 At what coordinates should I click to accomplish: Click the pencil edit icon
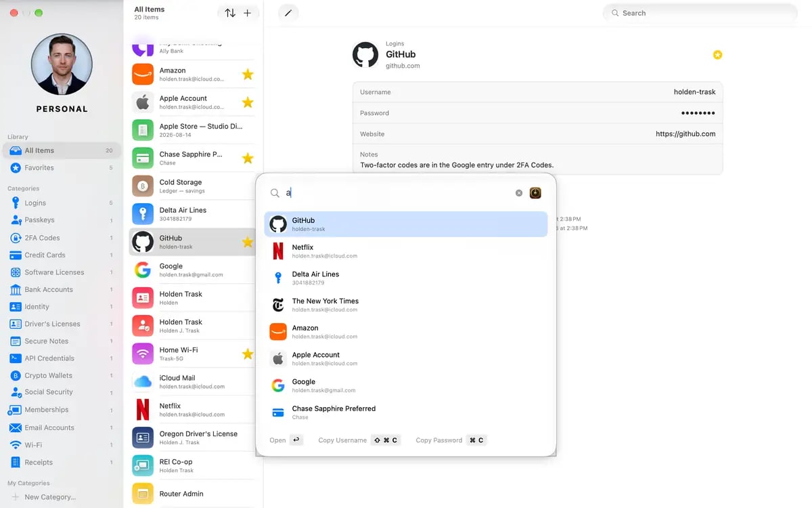tap(288, 13)
